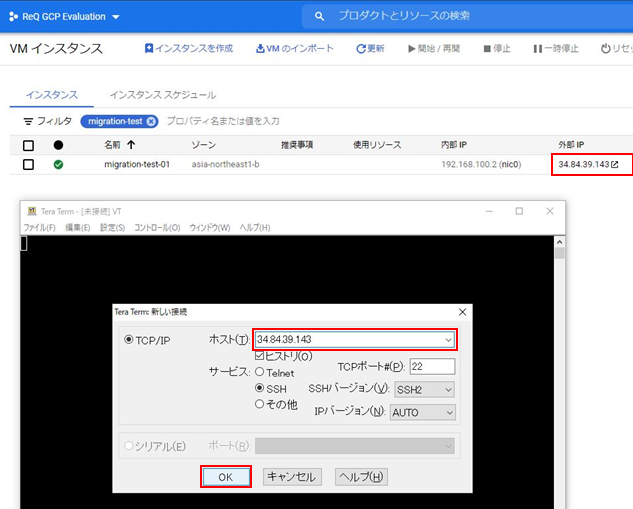The width and height of the screenshot is (633, 509).
Task: Open Tera Term 設定(S) menu
Action: click(x=113, y=228)
